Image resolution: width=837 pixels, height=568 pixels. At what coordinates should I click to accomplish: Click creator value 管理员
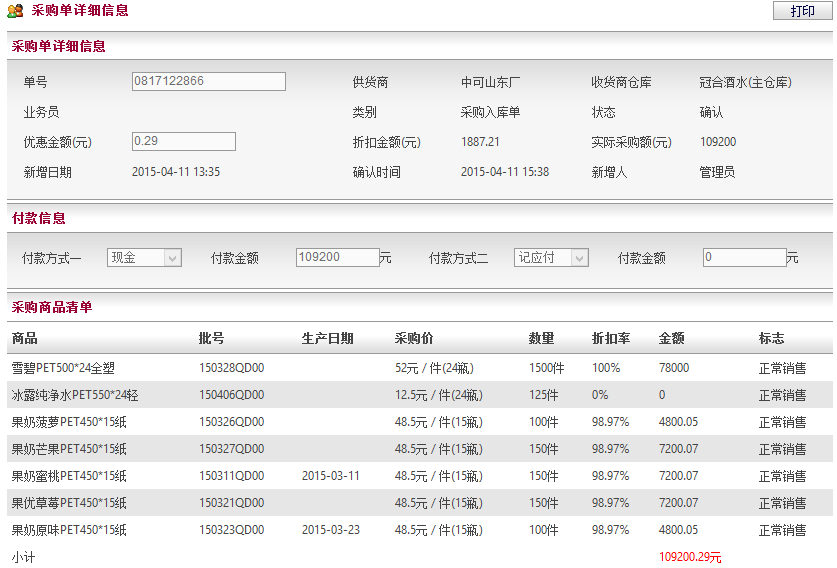click(717, 172)
